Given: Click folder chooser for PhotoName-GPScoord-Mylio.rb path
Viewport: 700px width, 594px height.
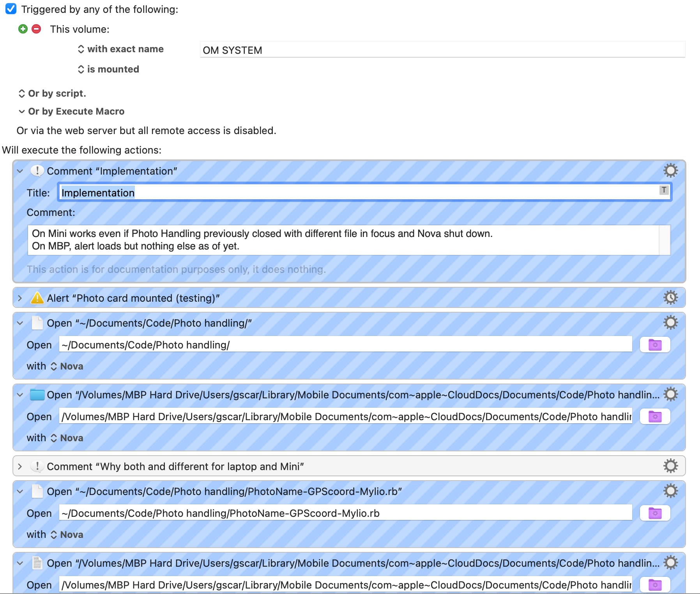Looking at the screenshot, I should click(x=655, y=513).
